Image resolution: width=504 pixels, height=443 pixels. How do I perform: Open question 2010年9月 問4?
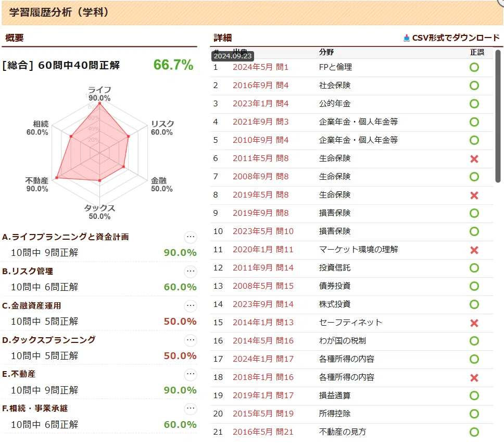261,140
